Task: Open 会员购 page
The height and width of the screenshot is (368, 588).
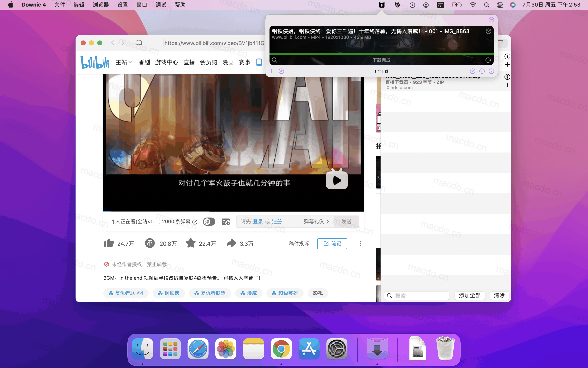Action: (208, 62)
